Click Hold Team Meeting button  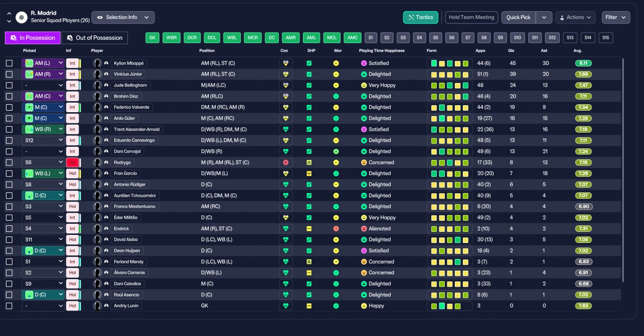click(x=471, y=17)
